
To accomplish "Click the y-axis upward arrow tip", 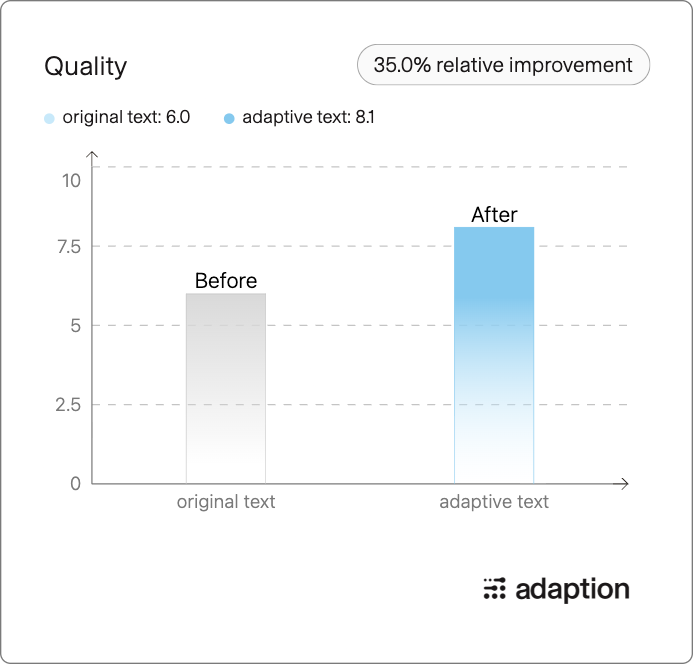I will point(92,154).
